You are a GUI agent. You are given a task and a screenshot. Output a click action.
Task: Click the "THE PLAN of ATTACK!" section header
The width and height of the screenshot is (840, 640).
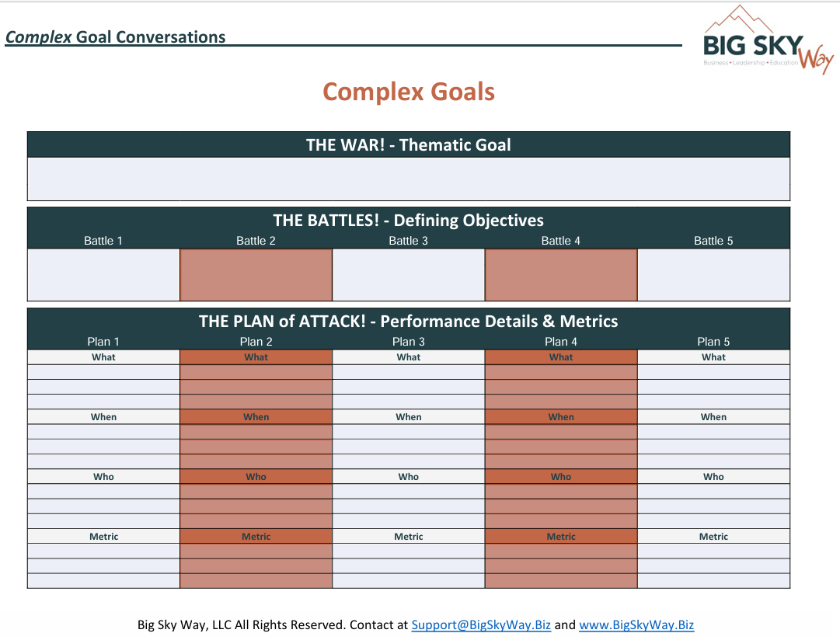coord(409,321)
